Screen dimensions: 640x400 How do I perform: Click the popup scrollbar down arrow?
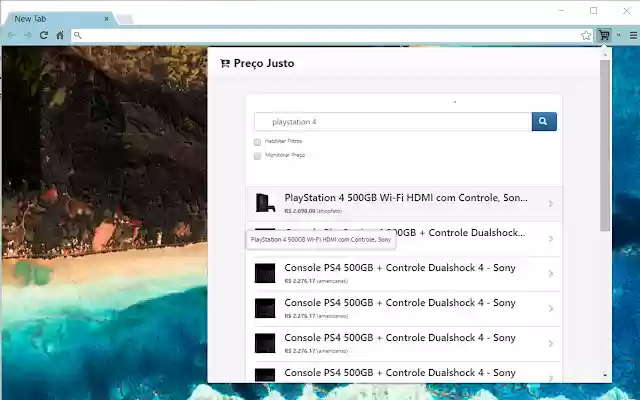coord(605,375)
